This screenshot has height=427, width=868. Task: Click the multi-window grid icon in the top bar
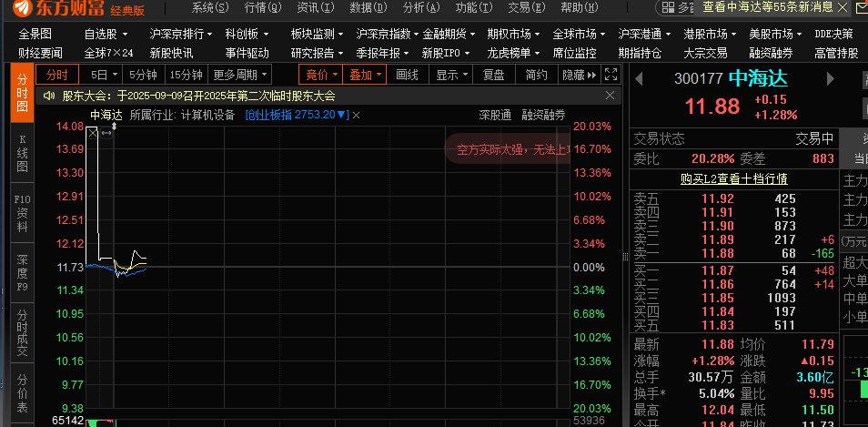pos(668,7)
